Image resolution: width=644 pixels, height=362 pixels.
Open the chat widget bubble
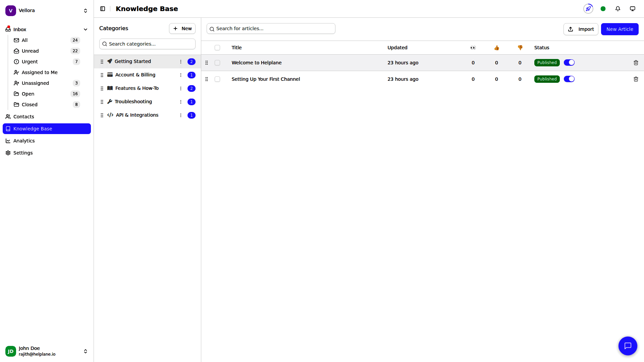coord(628,346)
